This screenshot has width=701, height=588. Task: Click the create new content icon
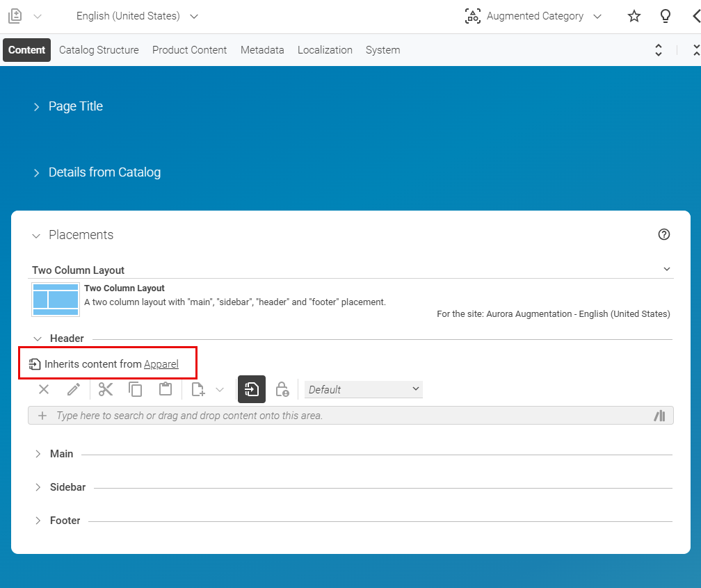[x=198, y=389]
